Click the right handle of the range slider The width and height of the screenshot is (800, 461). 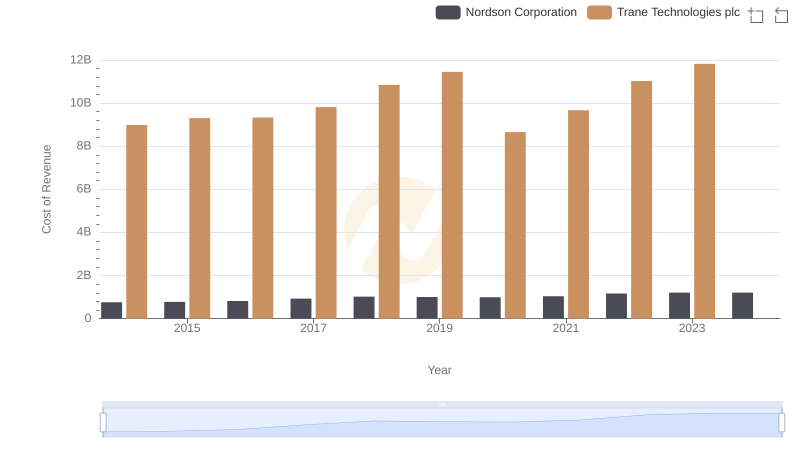coord(782,423)
